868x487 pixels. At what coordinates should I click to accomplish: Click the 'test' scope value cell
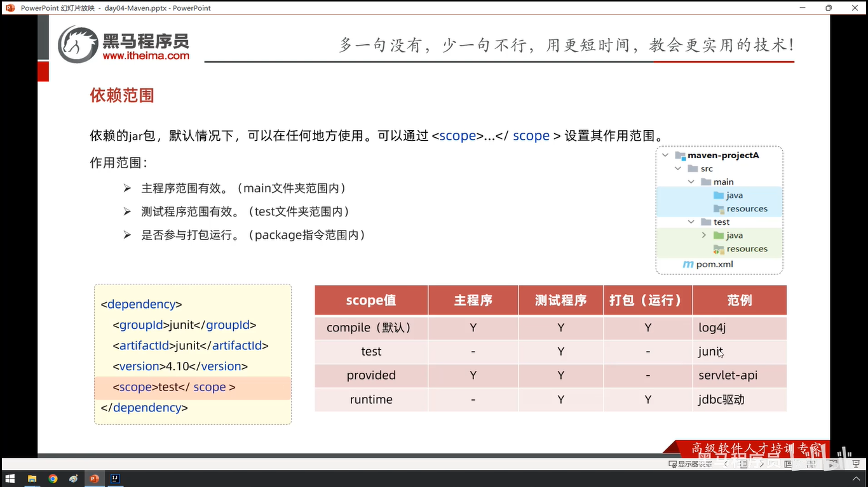point(371,352)
